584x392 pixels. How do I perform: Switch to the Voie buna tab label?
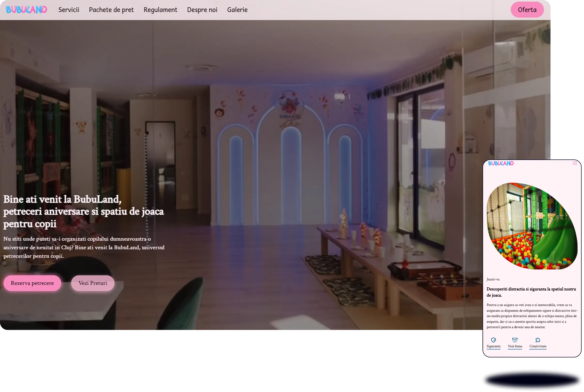[x=515, y=346]
